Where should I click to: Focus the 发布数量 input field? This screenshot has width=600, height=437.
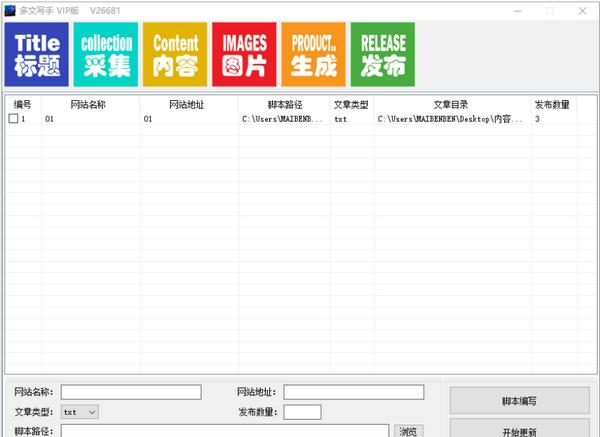[302, 412]
